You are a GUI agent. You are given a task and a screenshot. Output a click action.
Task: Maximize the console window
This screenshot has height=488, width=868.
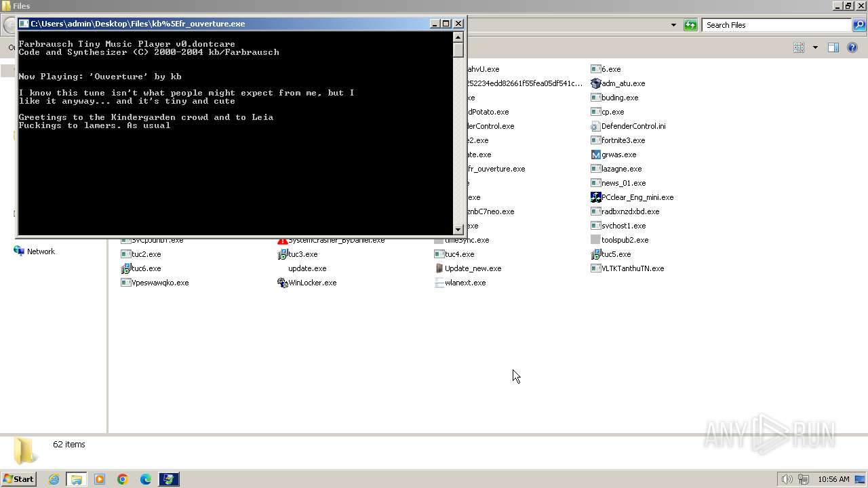point(446,24)
